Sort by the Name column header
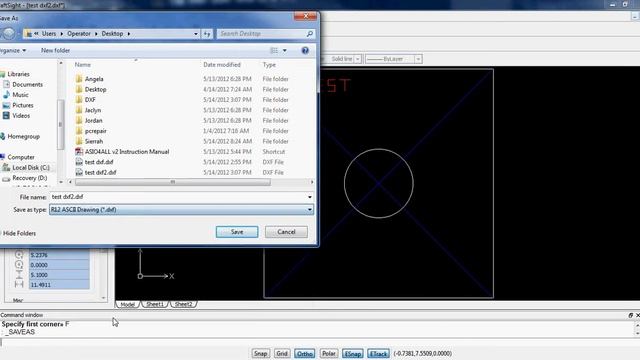The width and height of the screenshot is (640, 360). click(x=82, y=64)
